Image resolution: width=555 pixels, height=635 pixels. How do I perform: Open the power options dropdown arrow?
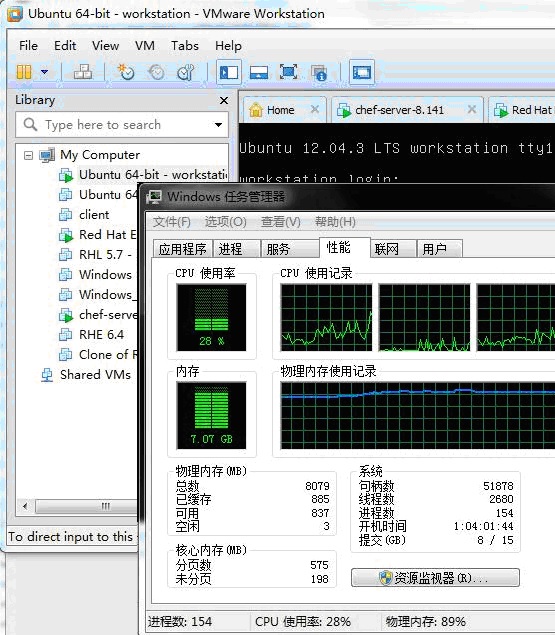tap(44, 72)
